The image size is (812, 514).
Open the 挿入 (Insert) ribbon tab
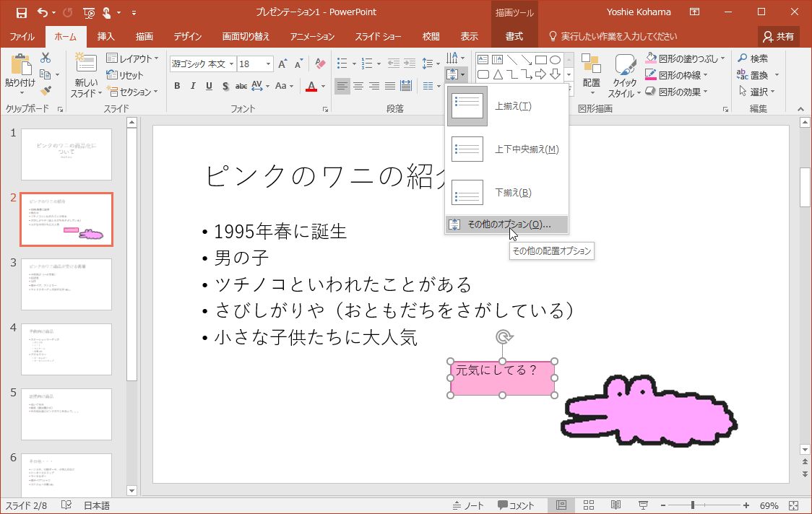(x=106, y=36)
